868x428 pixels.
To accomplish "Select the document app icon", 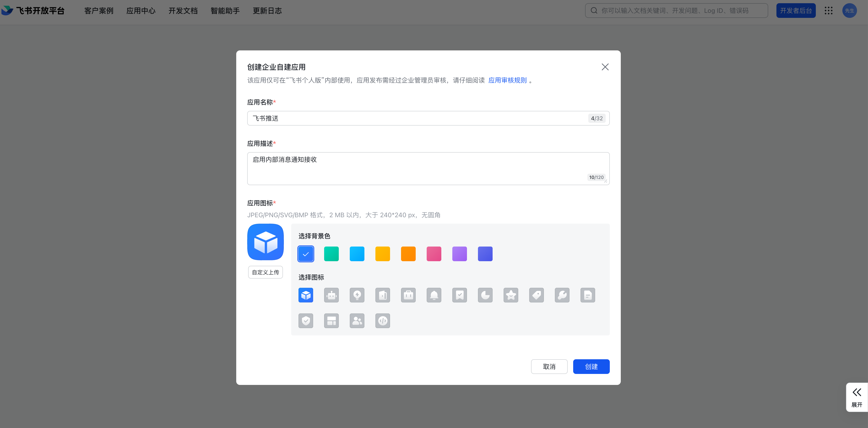I will tap(588, 295).
